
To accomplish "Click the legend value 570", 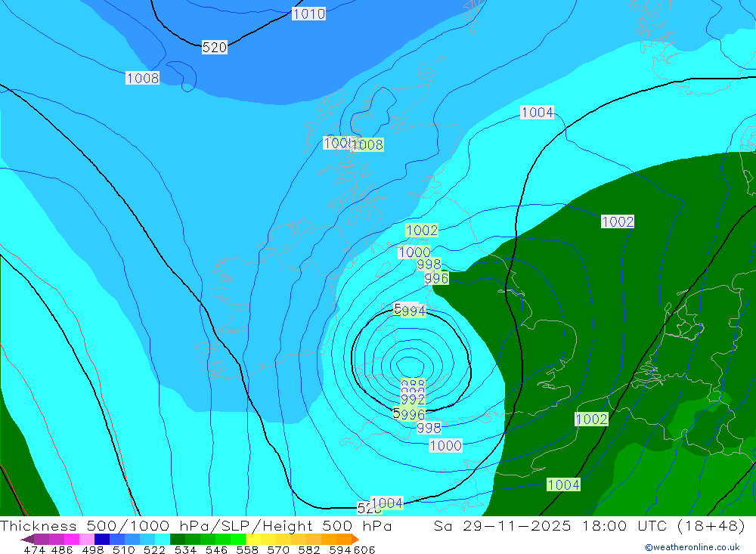I will click(x=278, y=549).
